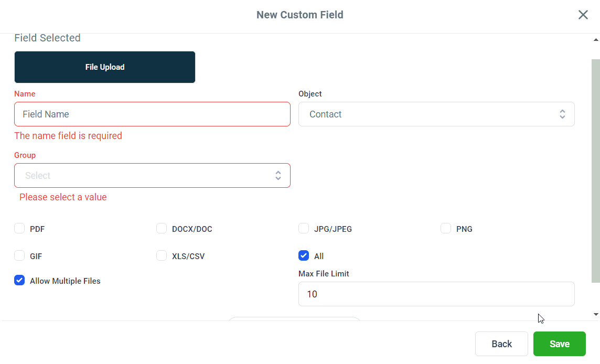Viewport: 600px width, 364px height.
Task: Click the Group dropdown chevron arrows
Action: 278,176
